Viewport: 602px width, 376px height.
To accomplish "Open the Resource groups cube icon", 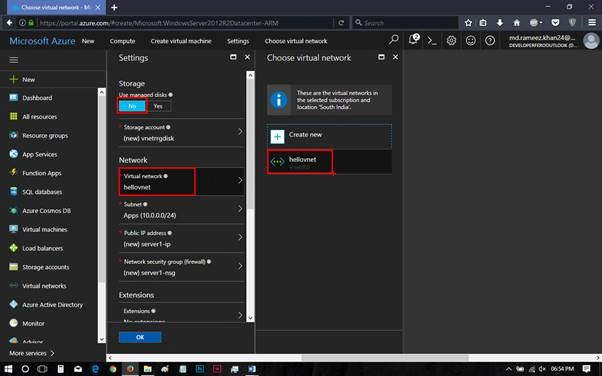I will pyautogui.click(x=13, y=135).
